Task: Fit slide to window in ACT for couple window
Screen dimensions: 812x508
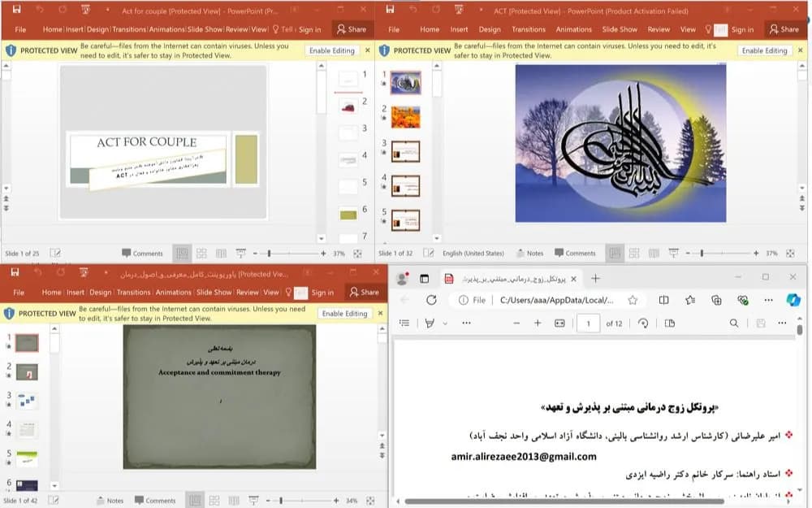Action: [x=357, y=254]
